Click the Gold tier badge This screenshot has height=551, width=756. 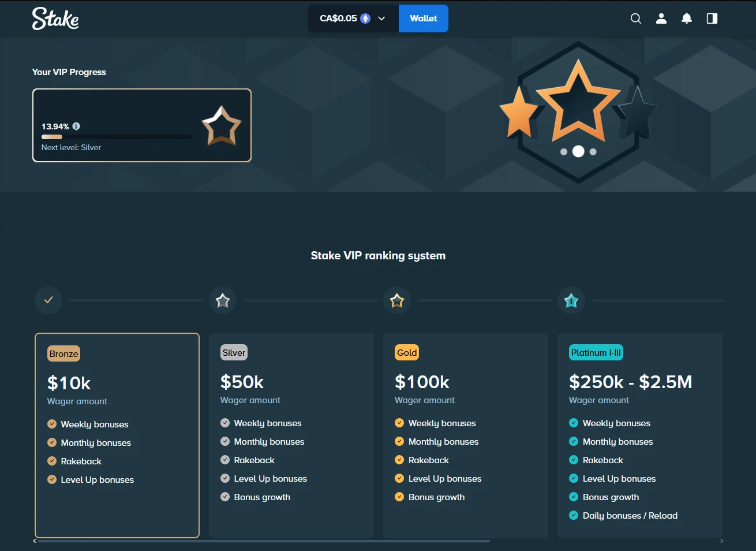407,352
